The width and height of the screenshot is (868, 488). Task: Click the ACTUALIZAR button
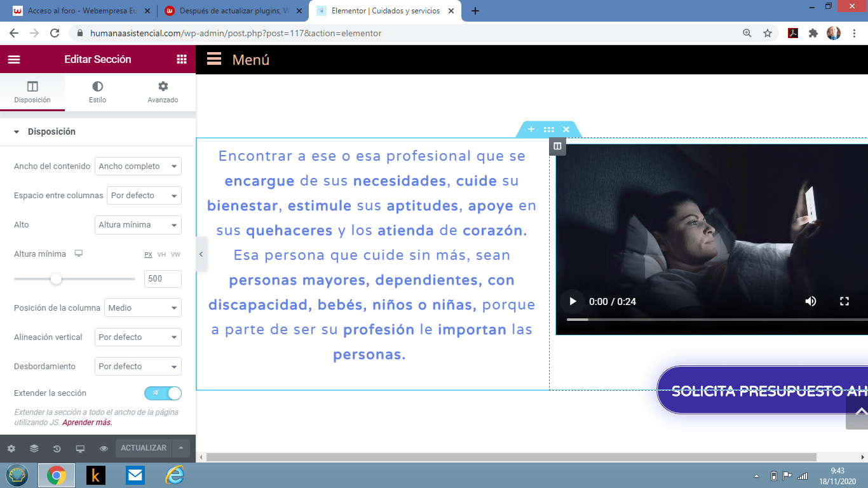coord(144,448)
